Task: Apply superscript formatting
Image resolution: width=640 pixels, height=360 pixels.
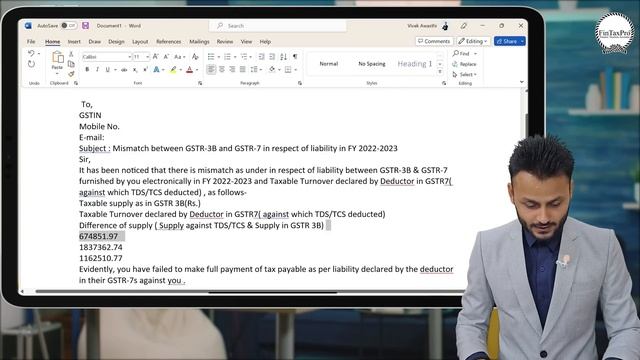Action: (x=145, y=70)
